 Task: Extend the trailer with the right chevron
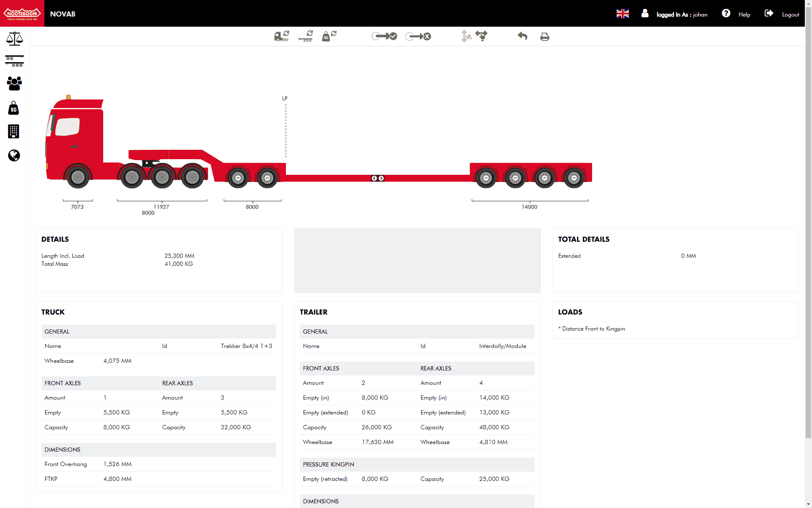pyautogui.click(x=381, y=178)
